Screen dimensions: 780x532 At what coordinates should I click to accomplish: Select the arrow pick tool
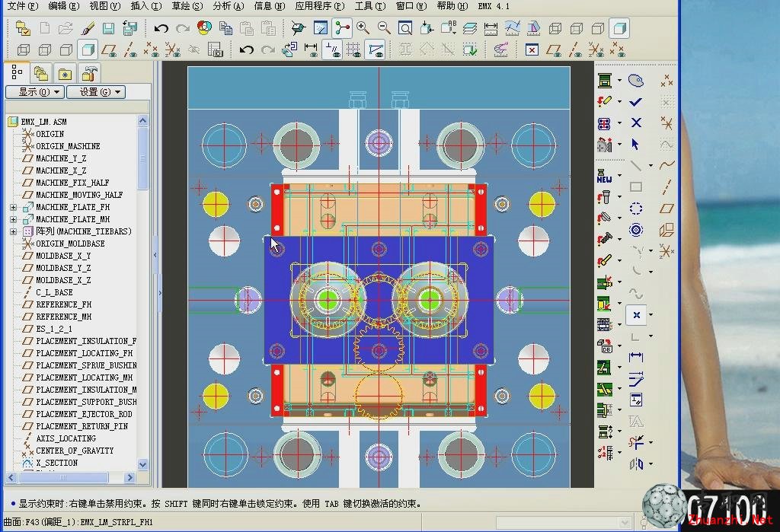click(x=635, y=144)
